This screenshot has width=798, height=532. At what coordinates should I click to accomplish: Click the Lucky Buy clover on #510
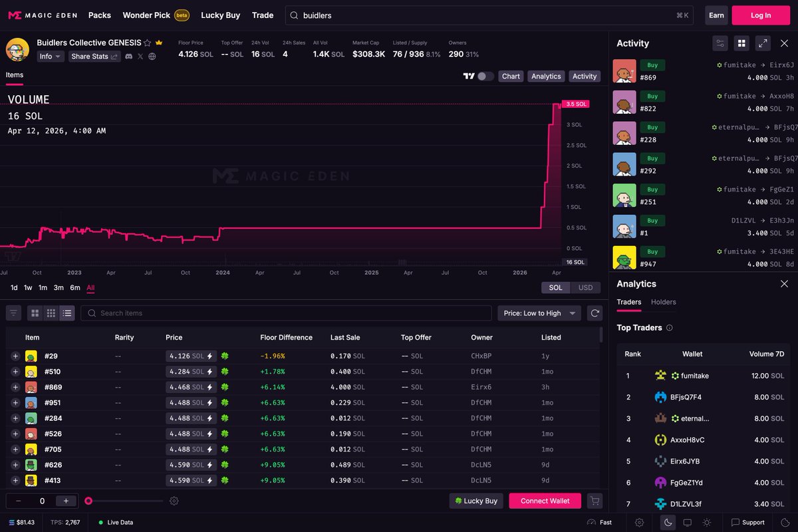[225, 372]
